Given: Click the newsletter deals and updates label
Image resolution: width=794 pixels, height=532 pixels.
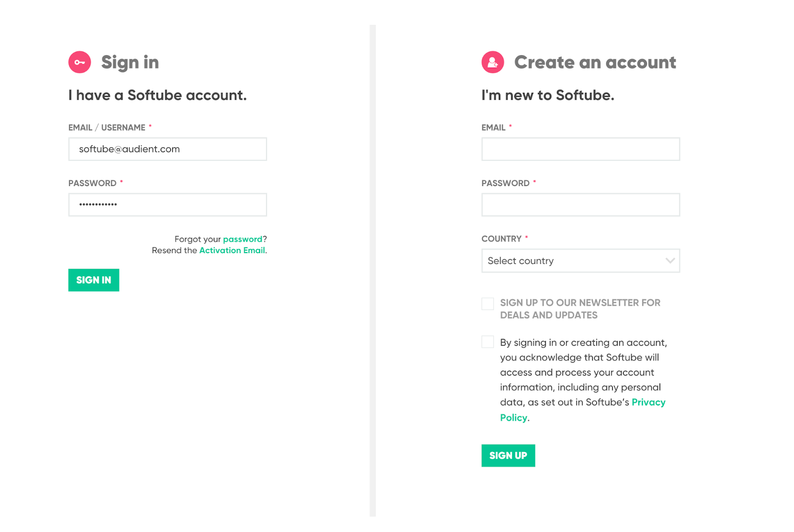Looking at the screenshot, I should [580, 309].
